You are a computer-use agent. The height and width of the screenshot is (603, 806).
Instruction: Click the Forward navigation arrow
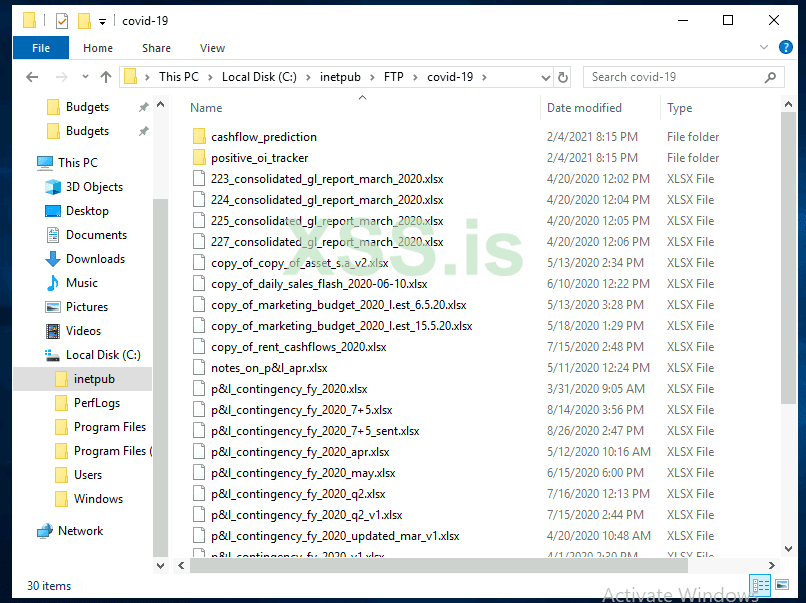point(61,77)
